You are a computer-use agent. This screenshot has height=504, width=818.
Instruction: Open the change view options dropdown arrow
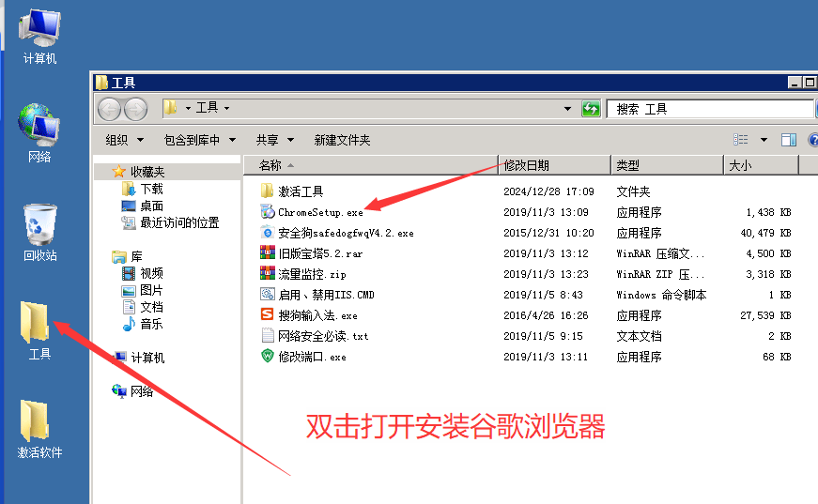pos(764,140)
